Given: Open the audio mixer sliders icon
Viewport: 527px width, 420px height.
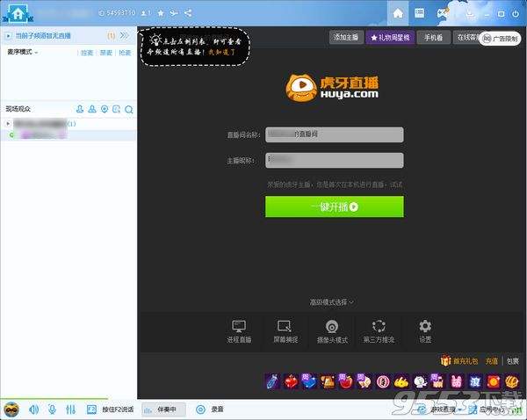Looking at the screenshot, I should tap(70, 409).
